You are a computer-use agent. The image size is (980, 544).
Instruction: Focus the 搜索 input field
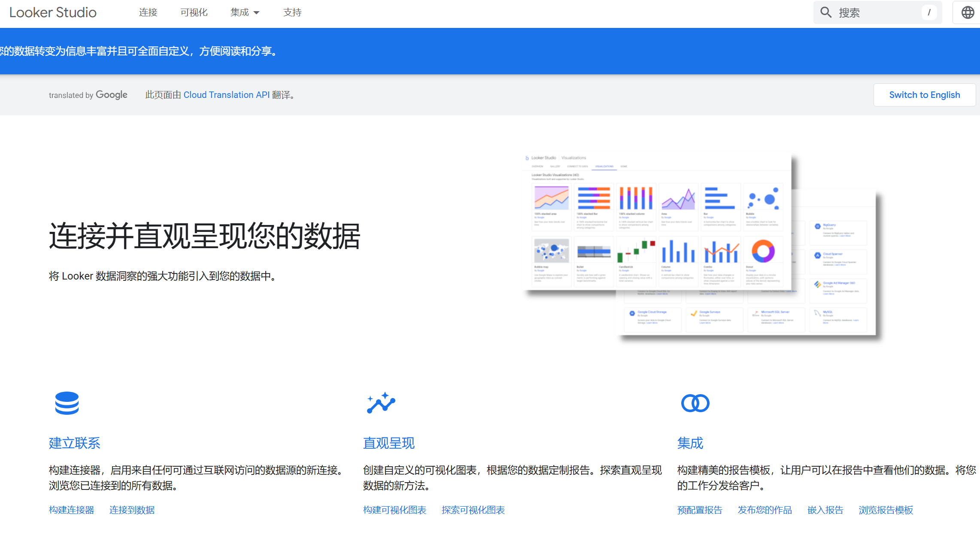coord(877,12)
